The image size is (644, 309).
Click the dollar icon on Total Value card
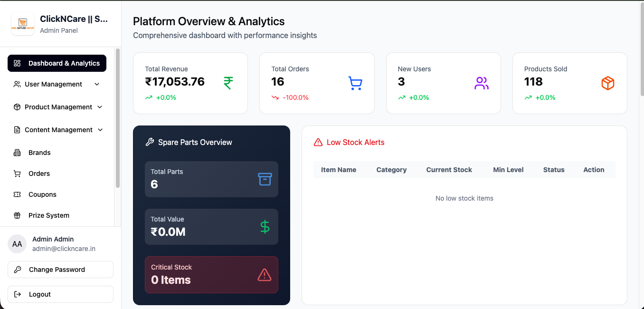pyautogui.click(x=265, y=227)
